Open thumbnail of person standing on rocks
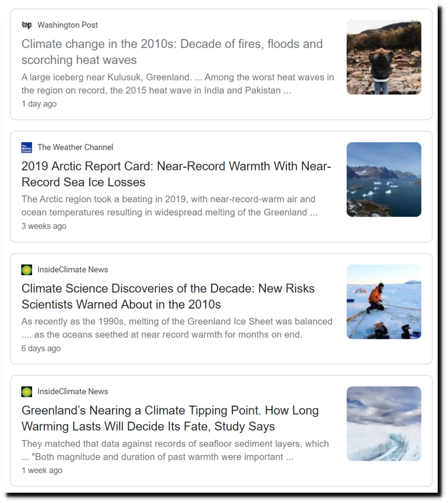This screenshot has height=503, width=448. click(x=384, y=57)
